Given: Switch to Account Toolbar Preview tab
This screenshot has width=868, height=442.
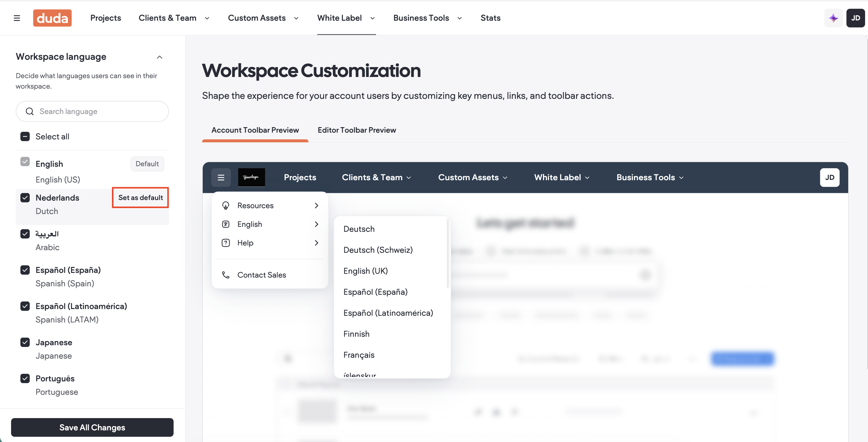Looking at the screenshot, I should pyautogui.click(x=255, y=130).
